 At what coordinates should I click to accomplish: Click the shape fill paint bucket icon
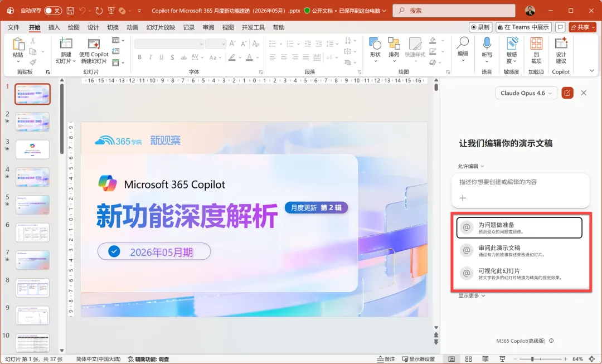433,40
